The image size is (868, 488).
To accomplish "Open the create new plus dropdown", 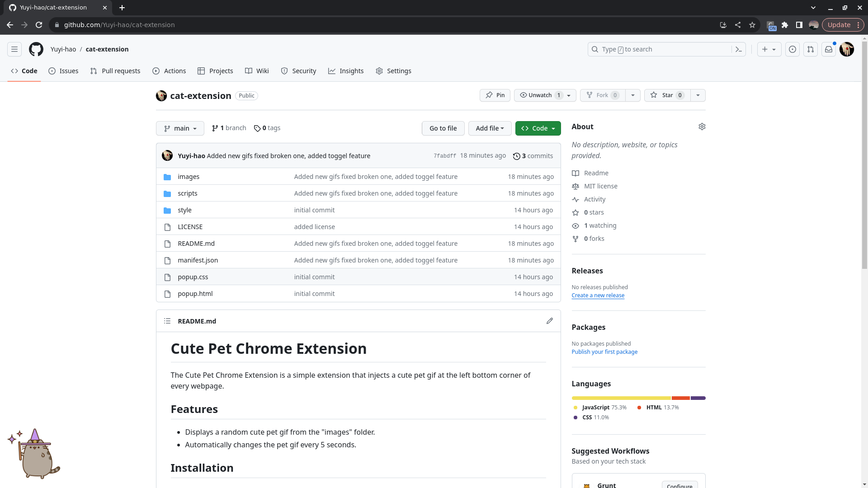I will point(769,49).
